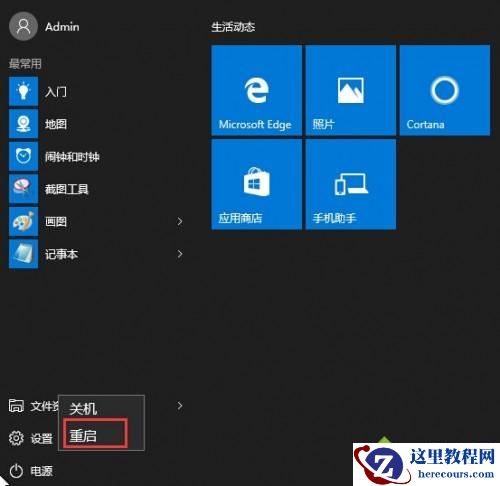
Task: Open the 手机助手 phone companion tile
Action: (x=351, y=184)
